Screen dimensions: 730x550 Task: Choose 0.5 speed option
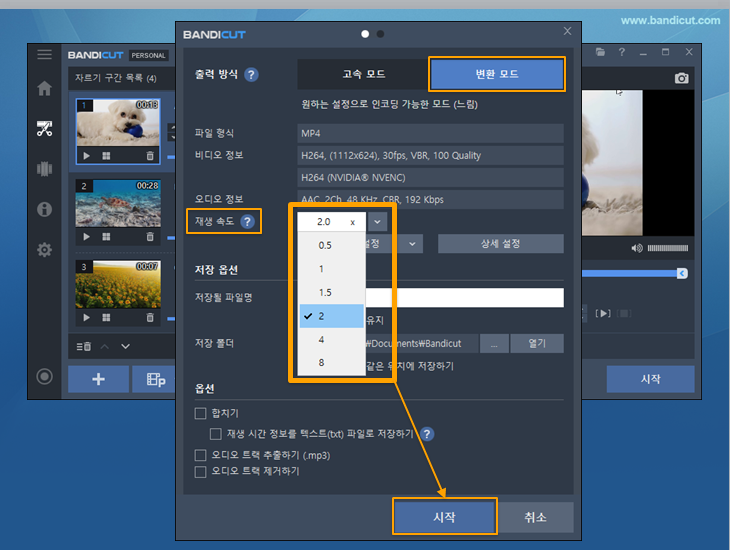click(x=331, y=245)
